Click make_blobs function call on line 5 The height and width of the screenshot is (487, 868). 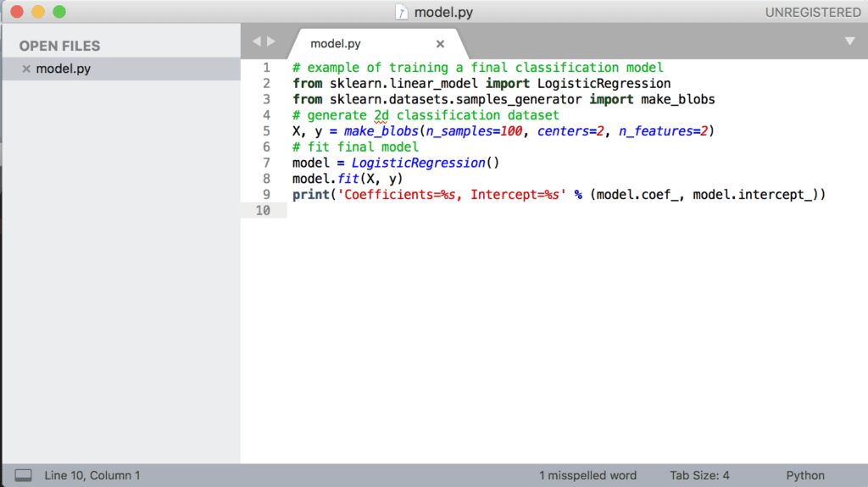point(381,131)
